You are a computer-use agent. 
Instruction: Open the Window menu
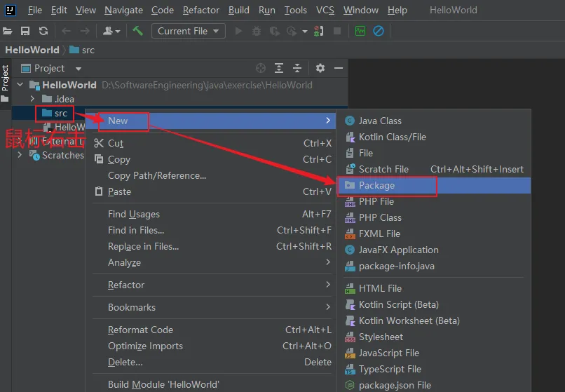tap(361, 10)
